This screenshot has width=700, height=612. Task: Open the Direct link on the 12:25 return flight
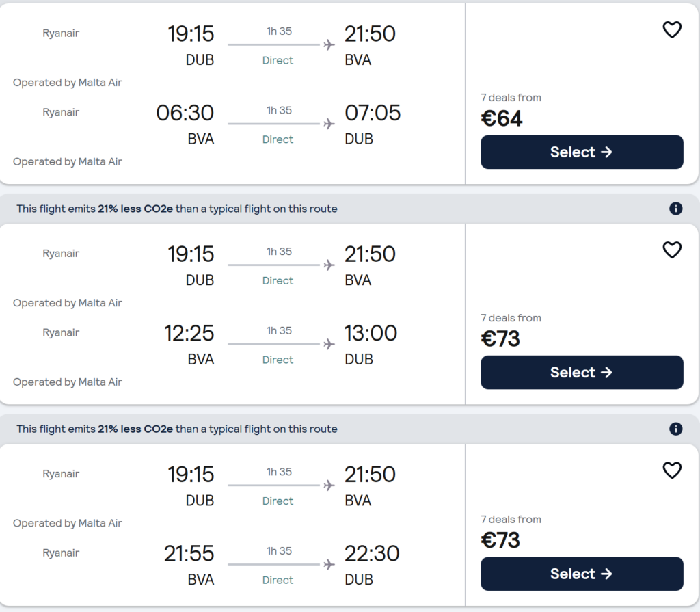pos(278,359)
